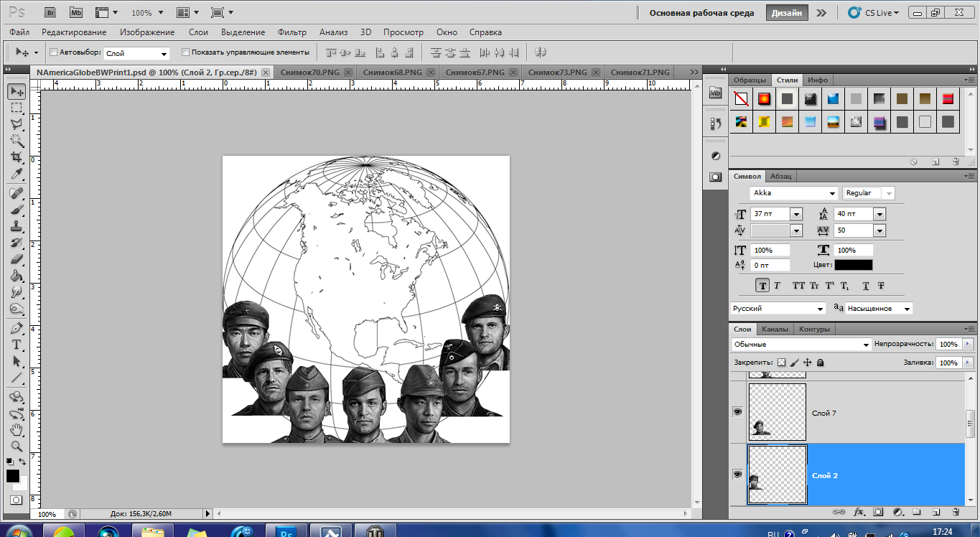This screenshot has width=980, height=537.
Task: Pick the Eyedropper tool
Action: pyautogui.click(x=17, y=174)
